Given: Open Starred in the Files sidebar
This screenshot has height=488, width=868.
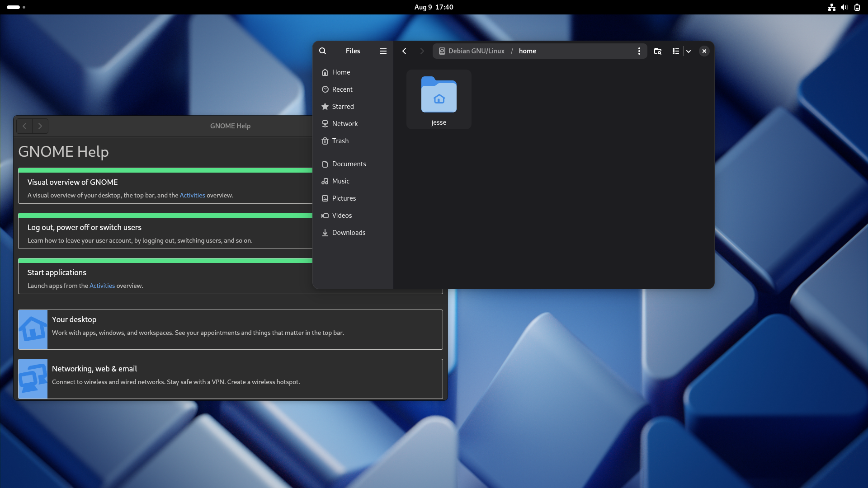Looking at the screenshot, I should 353,107.
